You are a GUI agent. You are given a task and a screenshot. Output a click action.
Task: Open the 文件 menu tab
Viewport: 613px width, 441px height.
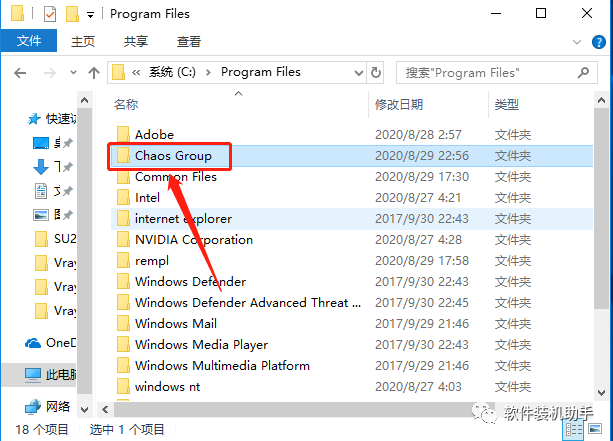pos(29,40)
